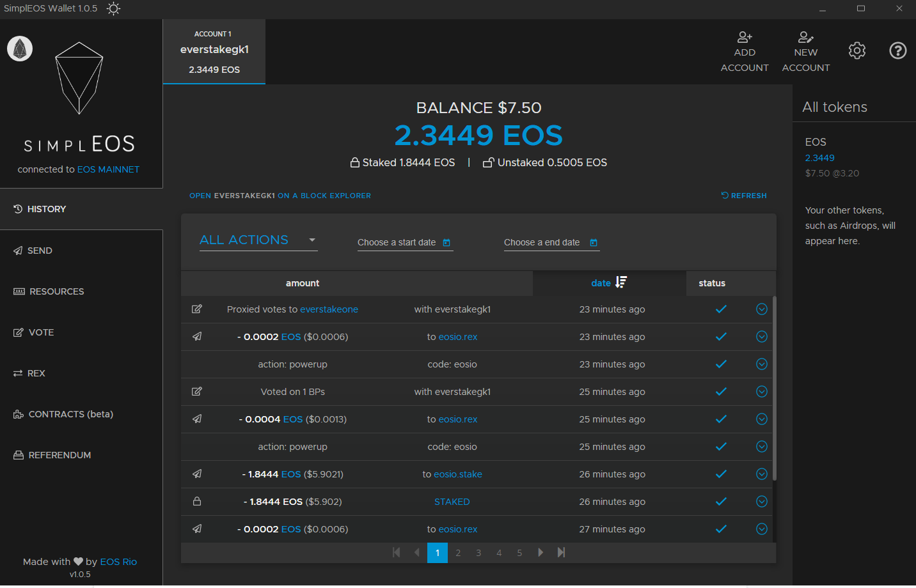Refresh the transaction history

tap(744, 196)
